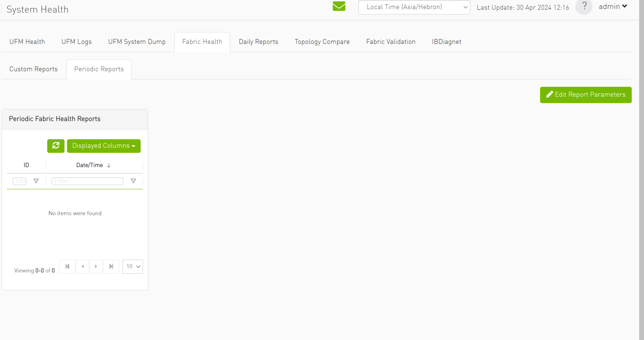Open the admin account menu
The height and width of the screenshot is (340, 644).
pos(612,6)
